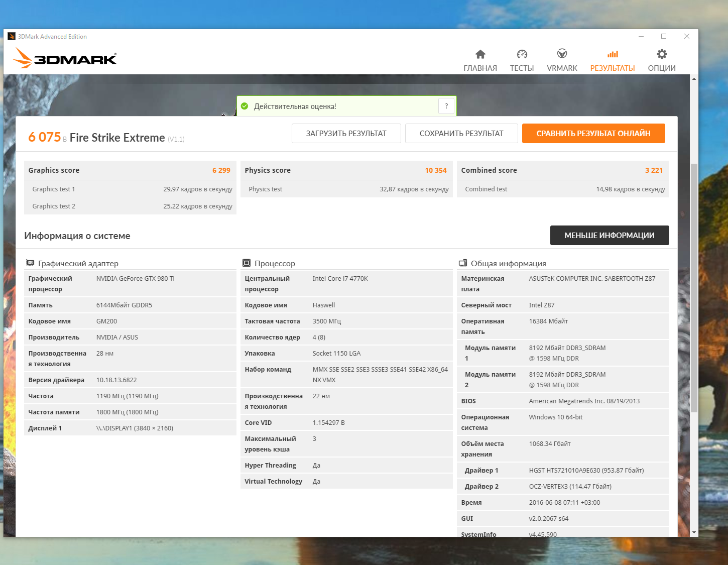
Task: Click the 1068.34 Гбайт storage value
Action: click(x=550, y=443)
